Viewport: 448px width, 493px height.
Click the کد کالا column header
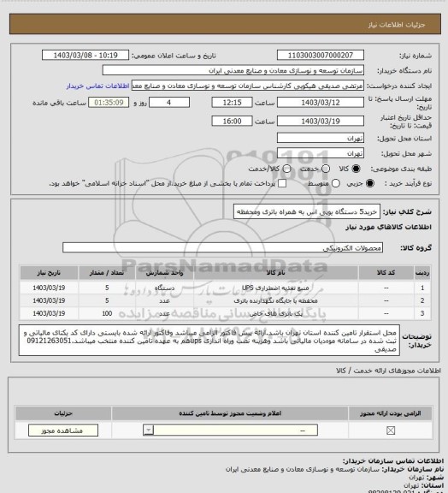coord(386,273)
